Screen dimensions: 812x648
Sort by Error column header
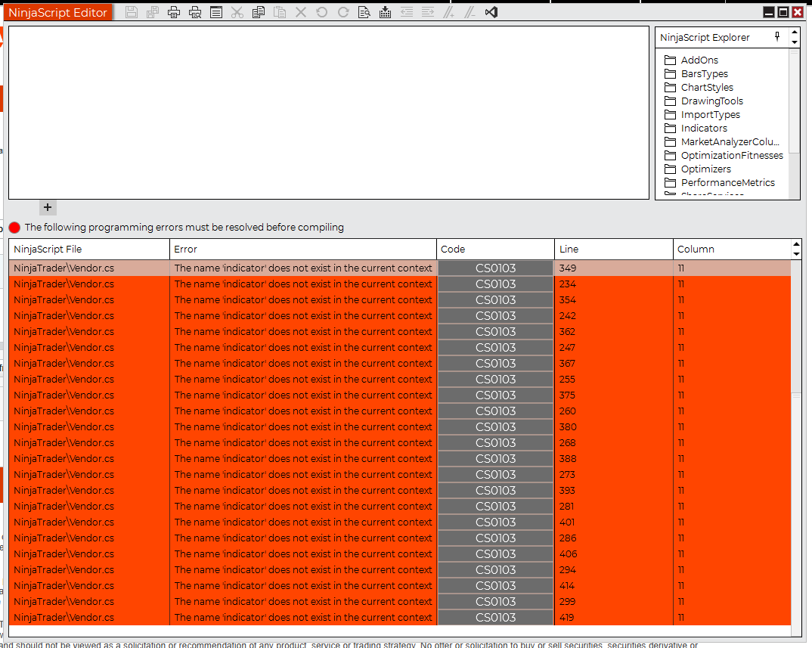[x=303, y=250]
